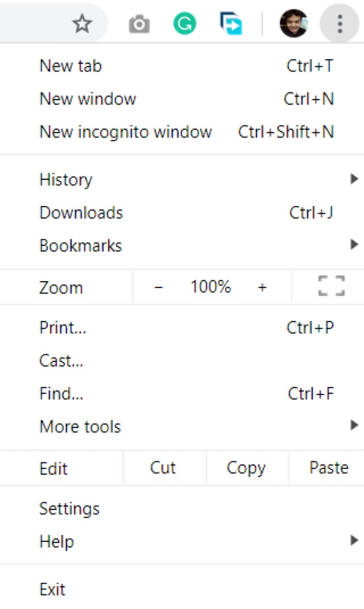Open the Downloads page
Image resolution: width=364 pixels, height=609 pixels.
(81, 212)
